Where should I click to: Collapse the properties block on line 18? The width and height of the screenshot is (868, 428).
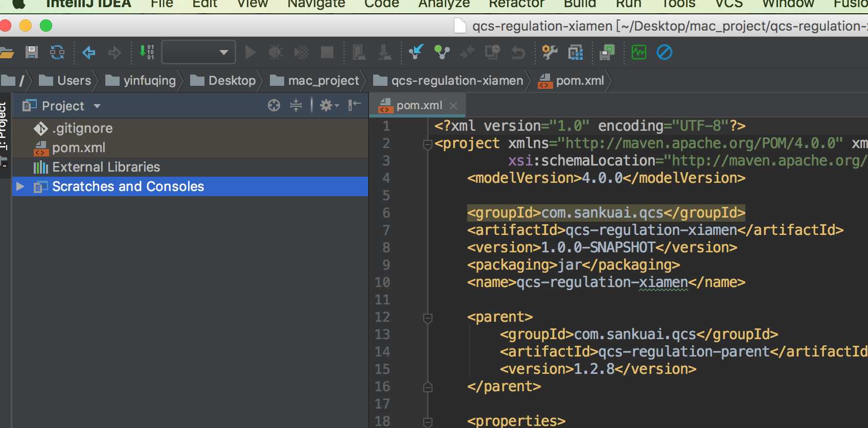(428, 422)
